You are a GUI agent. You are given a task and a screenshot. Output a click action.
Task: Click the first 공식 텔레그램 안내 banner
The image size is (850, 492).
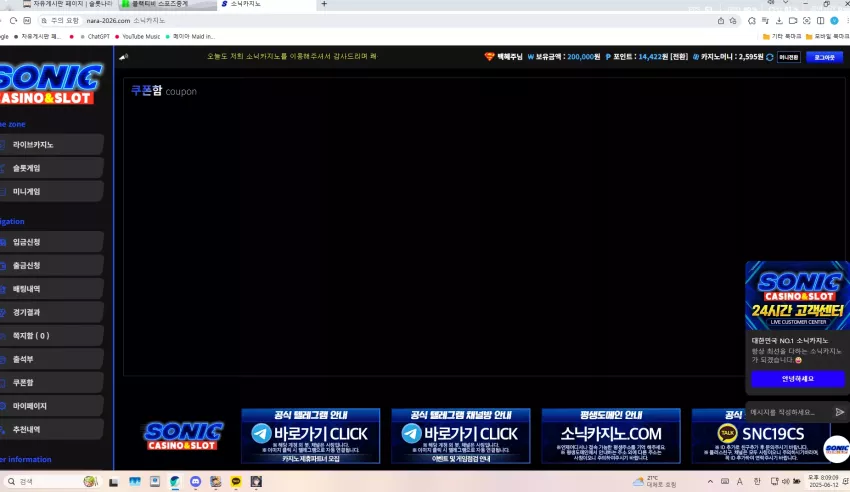(311, 436)
